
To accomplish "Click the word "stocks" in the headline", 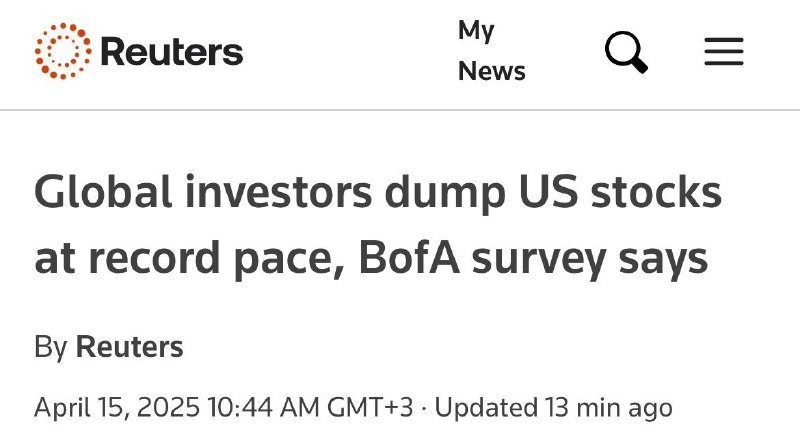I will coord(656,192).
